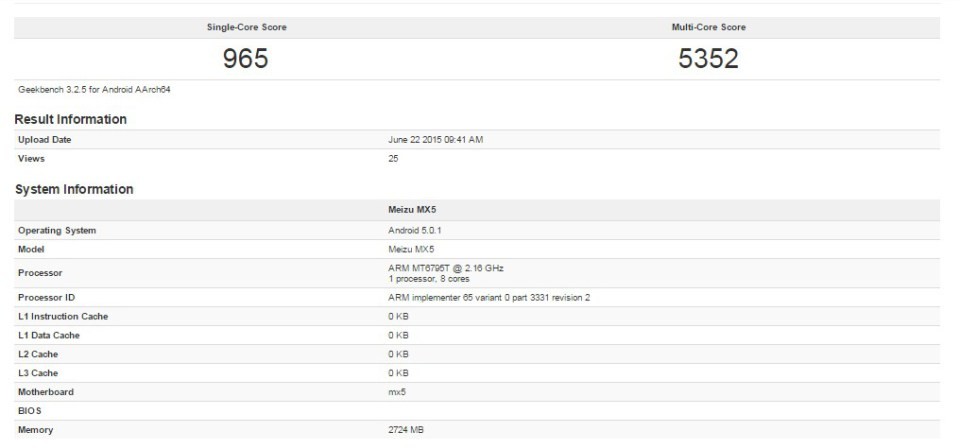Click the Model row label
Image resolution: width=960 pixels, height=448 pixels.
point(31,250)
